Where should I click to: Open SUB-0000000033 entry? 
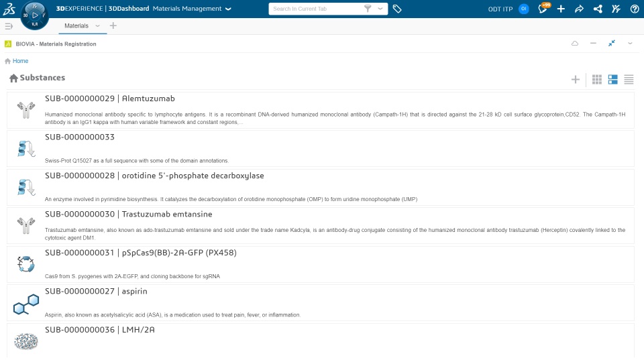point(321,149)
